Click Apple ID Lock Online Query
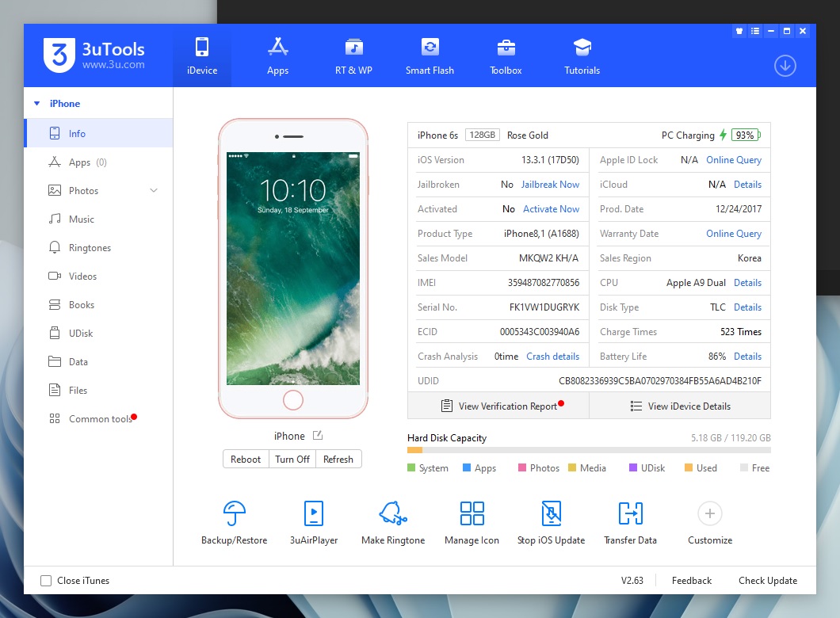Screen dimensions: 840x618 tap(733, 159)
